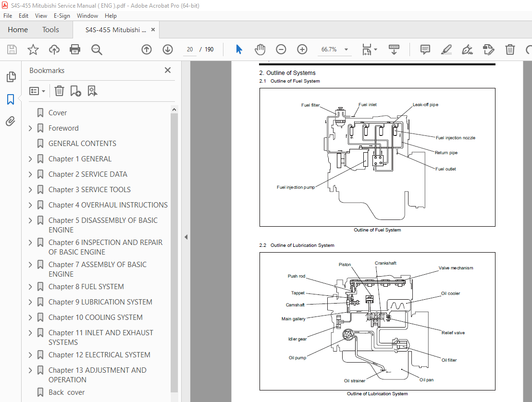Open the zoom level 66.7% dropdown

tap(346, 49)
